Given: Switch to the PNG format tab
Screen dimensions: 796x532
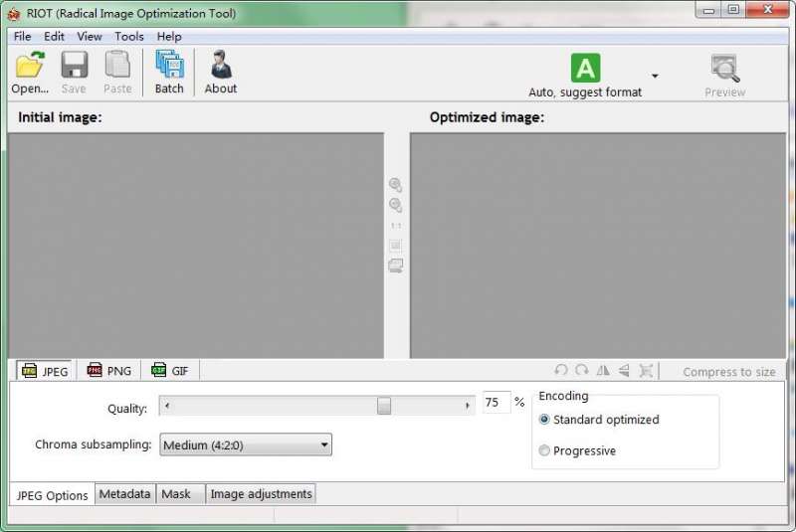Looking at the screenshot, I should pyautogui.click(x=109, y=371).
